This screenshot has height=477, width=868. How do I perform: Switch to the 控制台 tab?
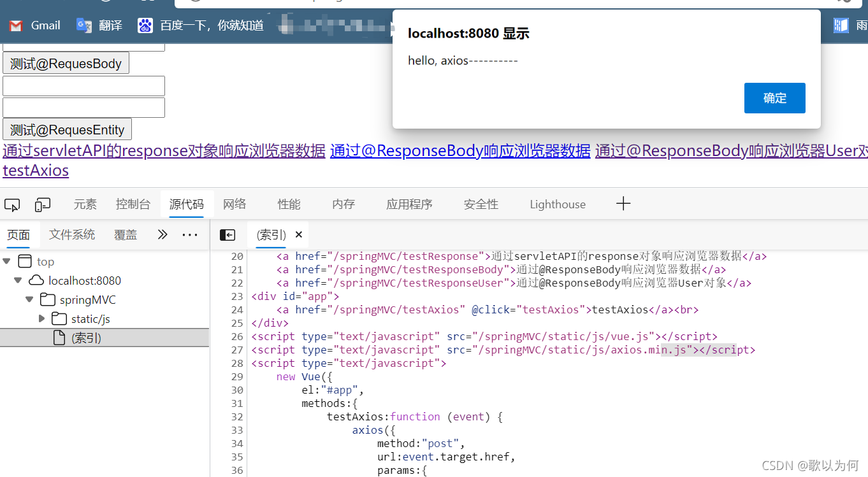(x=133, y=204)
